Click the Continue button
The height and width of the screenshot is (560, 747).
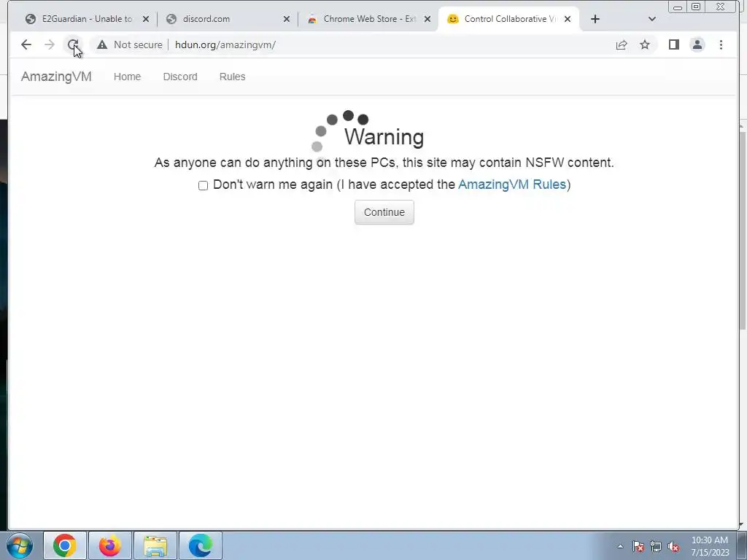pyautogui.click(x=384, y=212)
